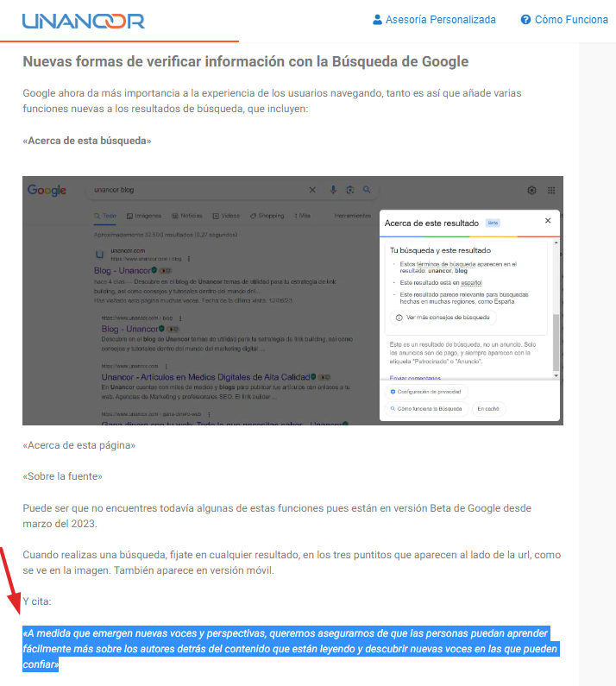Click the paragraph starting 'Cuando realizas una búsqueda'
The image size is (616, 686).
292,563
